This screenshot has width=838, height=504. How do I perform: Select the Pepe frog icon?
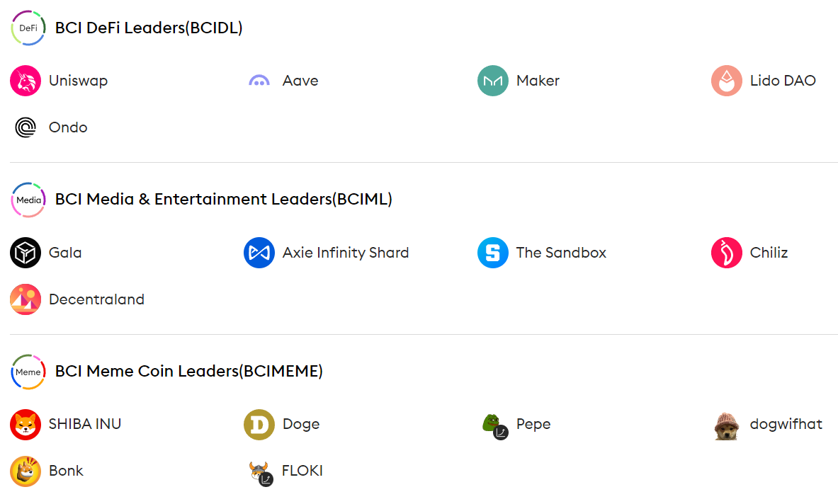(x=492, y=424)
